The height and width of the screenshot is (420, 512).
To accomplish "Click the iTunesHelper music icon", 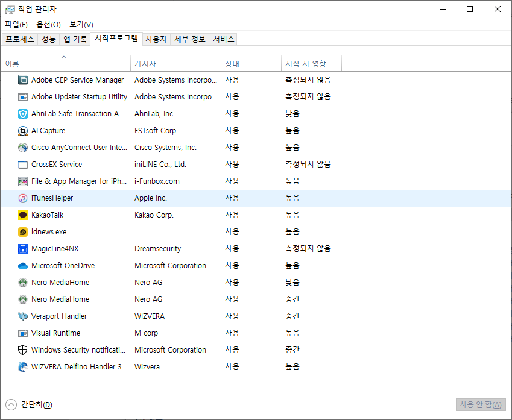I will (x=22, y=198).
